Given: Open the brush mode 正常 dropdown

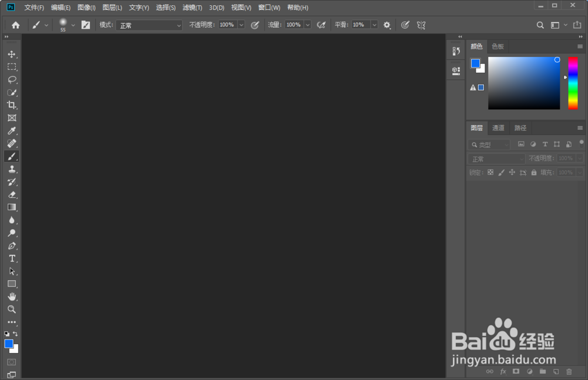Looking at the screenshot, I should tap(149, 25).
